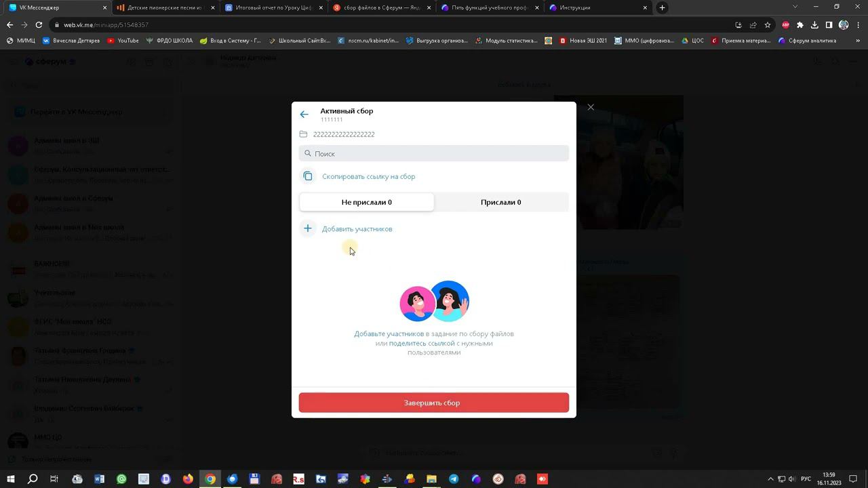The width and height of the screenshot is (868, 488).
Task: Open the Chrome three-dot menu
Action: point(858,25)
